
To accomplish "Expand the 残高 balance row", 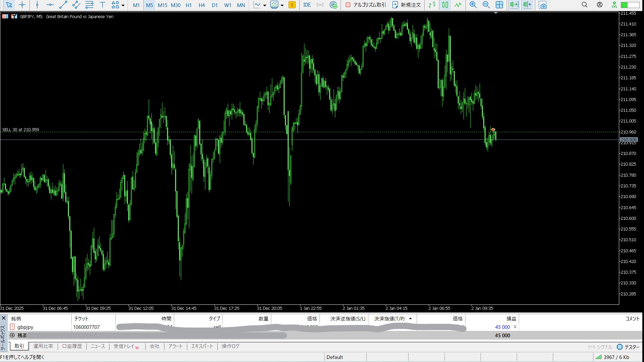I will [x=12, y=335].
